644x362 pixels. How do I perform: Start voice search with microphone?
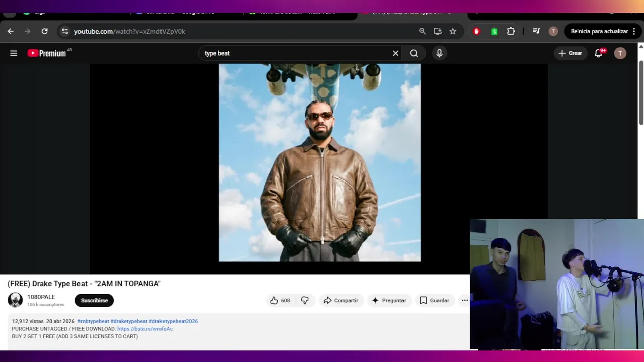click(x=439, y=53)
